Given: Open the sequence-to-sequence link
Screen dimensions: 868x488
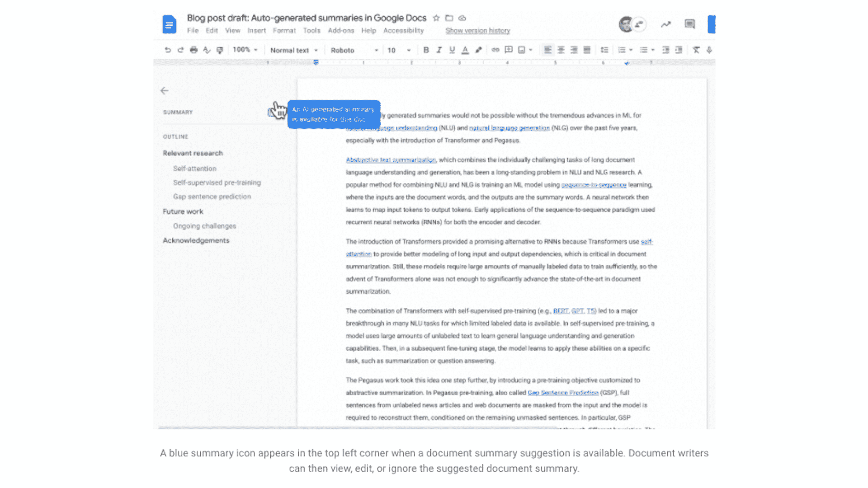Looking at the screenshot, I should 594,185.
